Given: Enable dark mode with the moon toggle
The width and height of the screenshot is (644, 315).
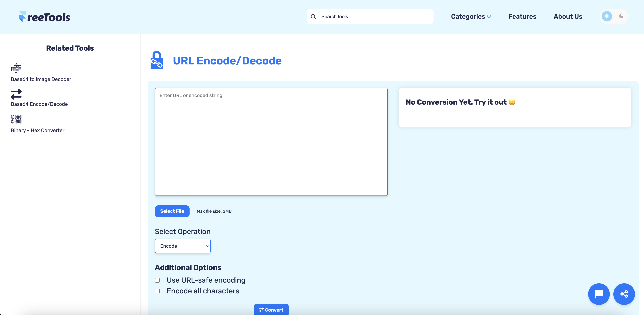Looking at the screenshot, I should coord(621,16).
